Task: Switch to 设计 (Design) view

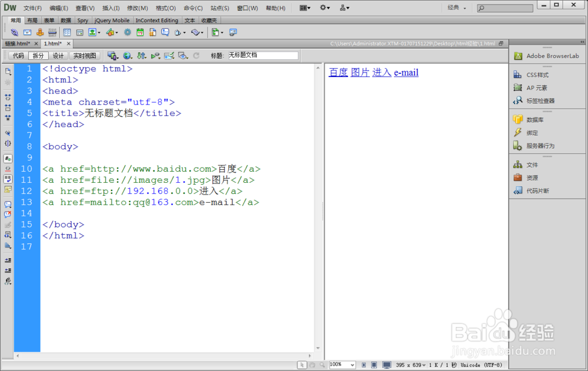Action: 58,55
